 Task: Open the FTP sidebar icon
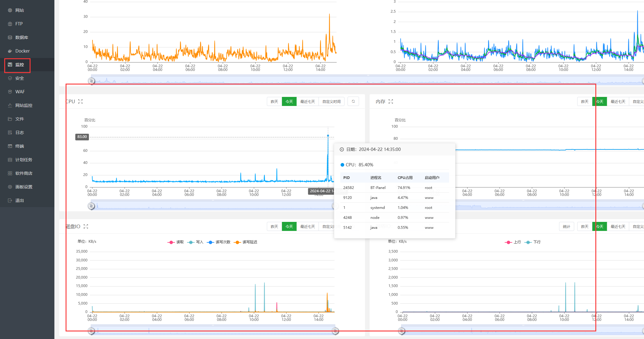pyautogui.click(x=10, y=24)
